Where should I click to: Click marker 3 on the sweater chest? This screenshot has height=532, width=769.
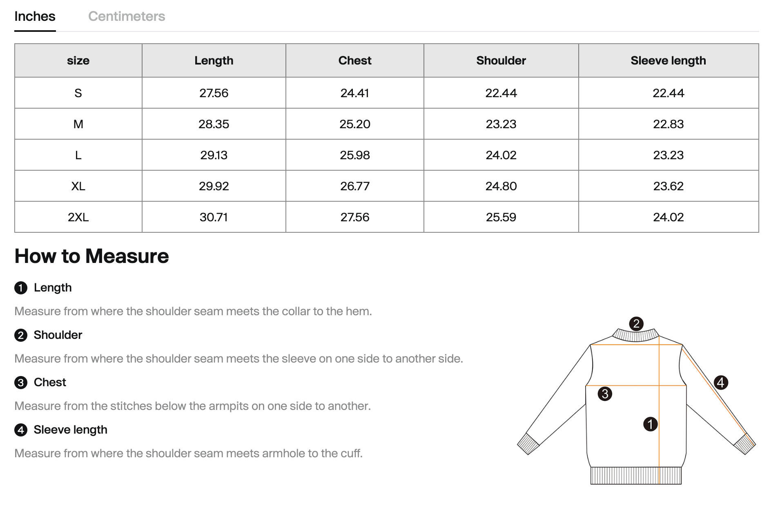point(605,394)
